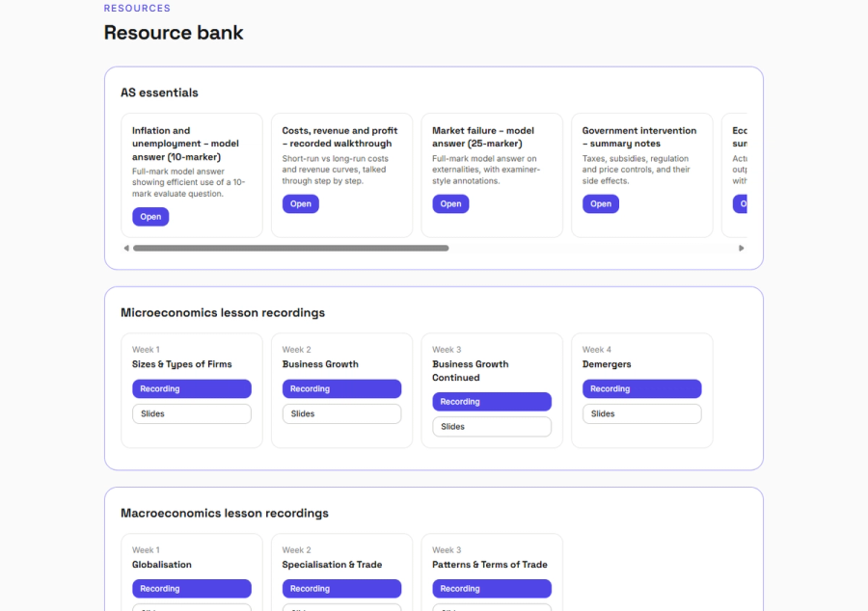Play Recording for Sizes & Types of Firms
Screen dimensions: 868x611
(x=192, y=388)
